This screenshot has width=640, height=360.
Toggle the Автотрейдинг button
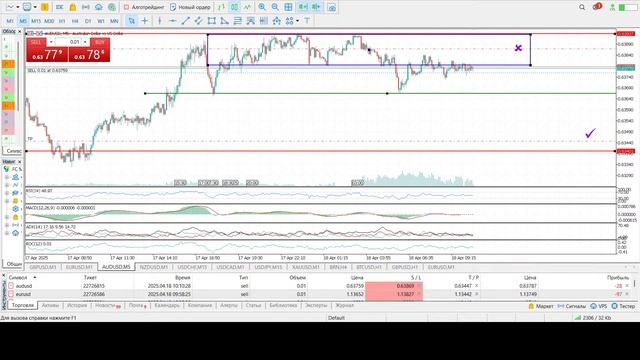point(144,7)
